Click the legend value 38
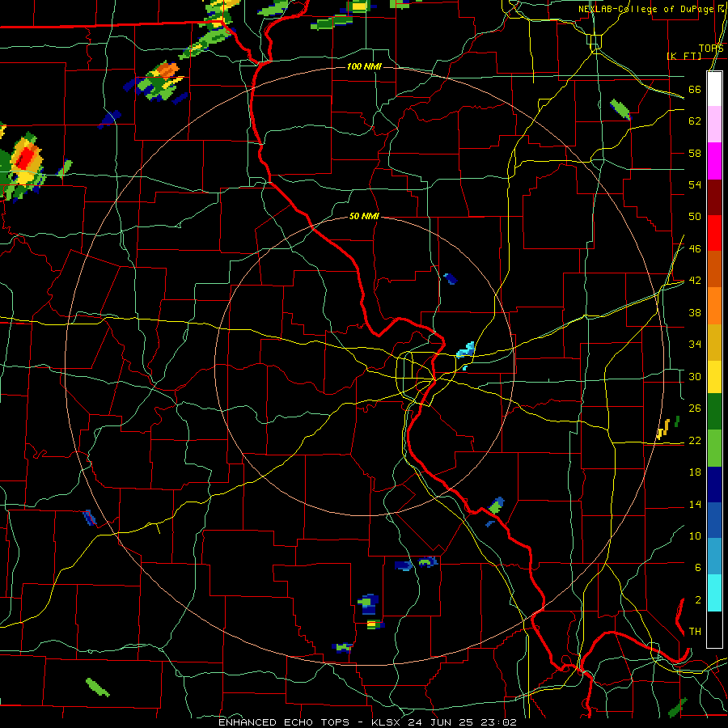 695,312
